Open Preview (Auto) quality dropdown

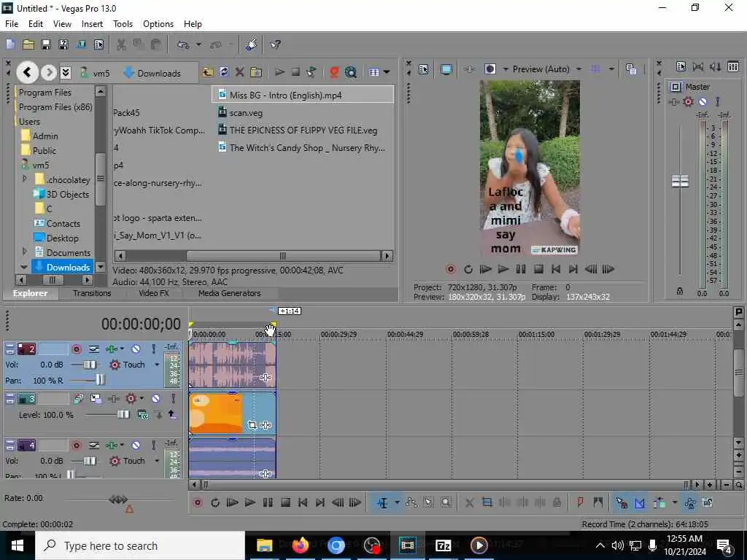click(x=578, y=69)
